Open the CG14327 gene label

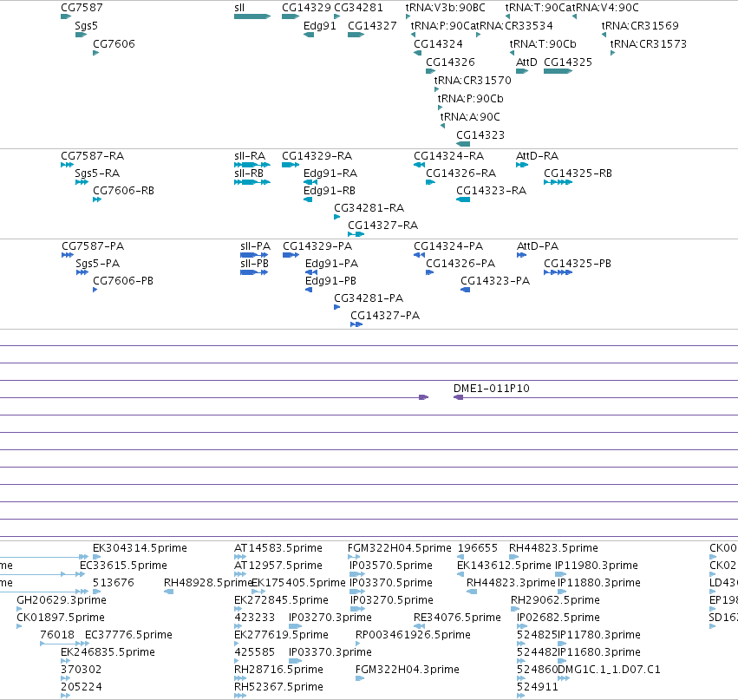[x=372, y=25]
